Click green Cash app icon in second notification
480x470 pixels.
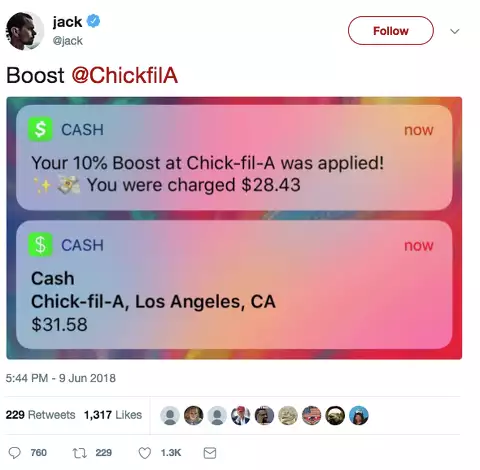[x=40, y=245]
